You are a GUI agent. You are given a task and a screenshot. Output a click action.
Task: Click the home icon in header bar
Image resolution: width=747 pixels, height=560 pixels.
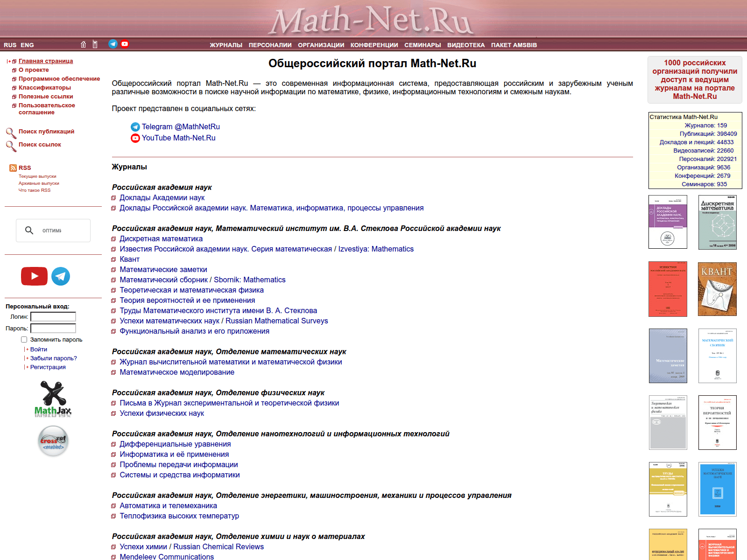pos(83,44)
